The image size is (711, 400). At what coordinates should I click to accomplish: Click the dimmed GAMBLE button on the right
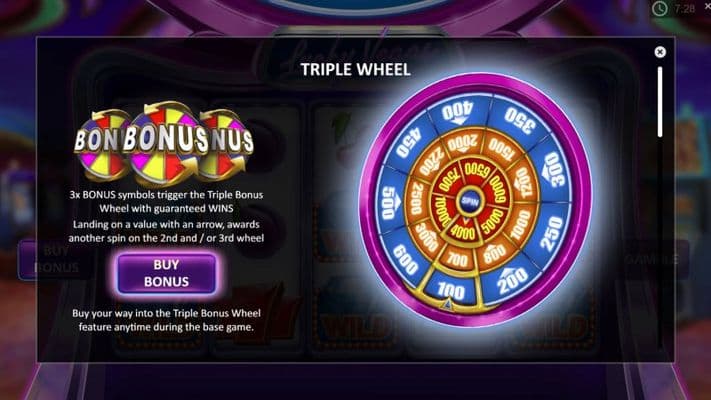click(x=653, y=259)
